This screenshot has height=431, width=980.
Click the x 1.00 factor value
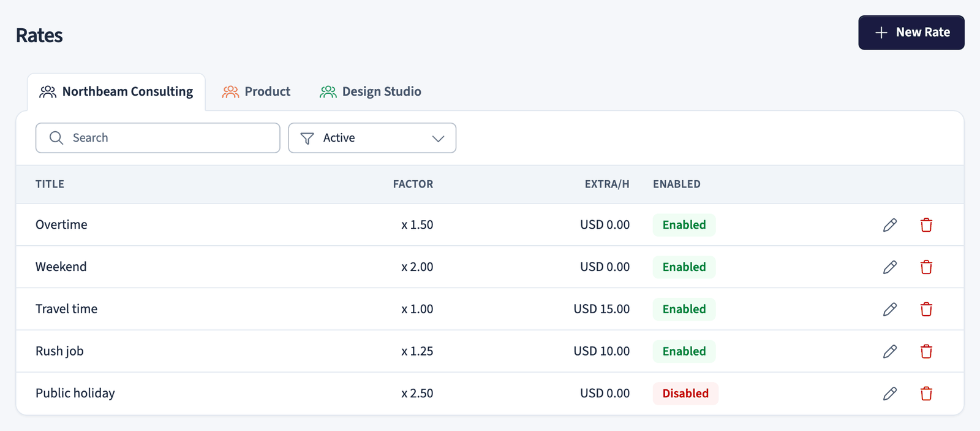click(417, 309)
